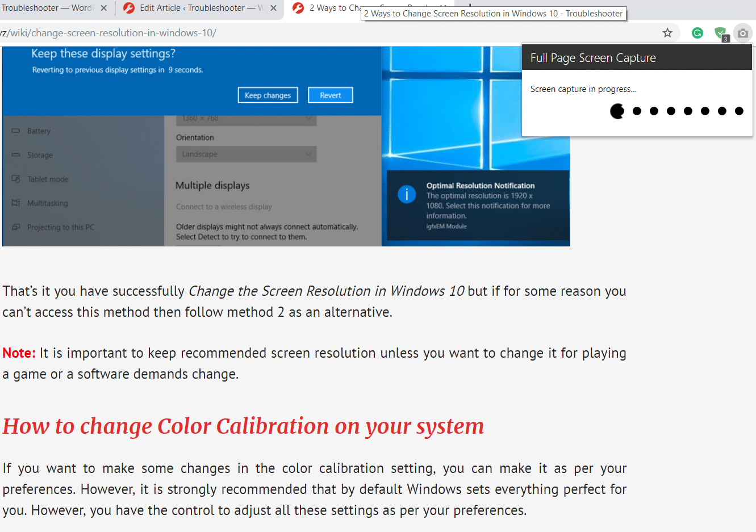Viewport: 756px width, 532px height.
Task: Bookmark this page with the star icon
Action: click(x=667, y=33)
